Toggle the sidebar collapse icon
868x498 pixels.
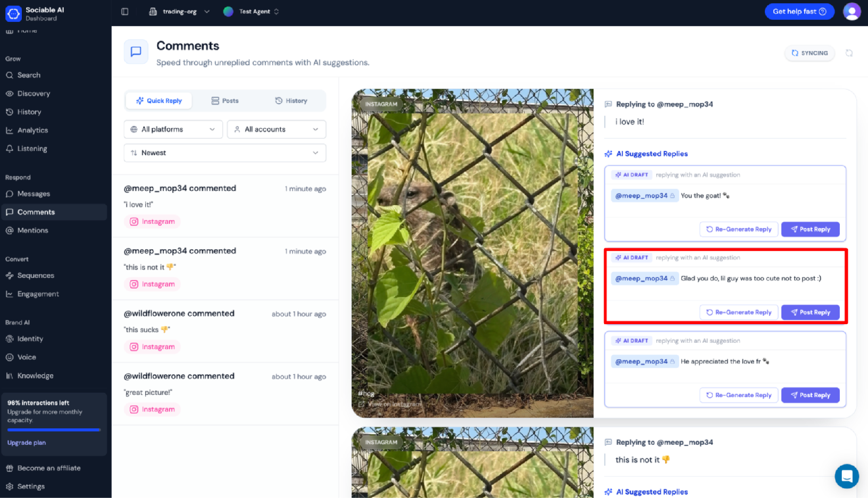pos(125,11)
